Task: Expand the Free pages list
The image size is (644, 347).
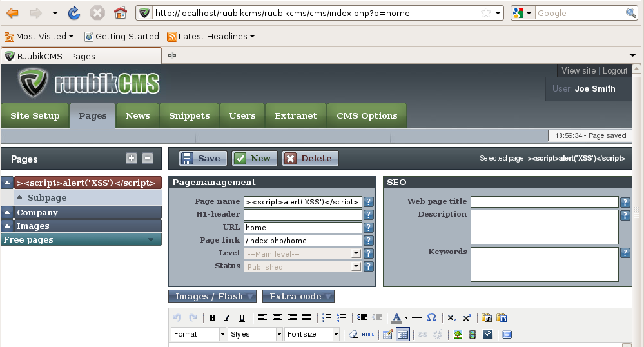Action: 81,240
